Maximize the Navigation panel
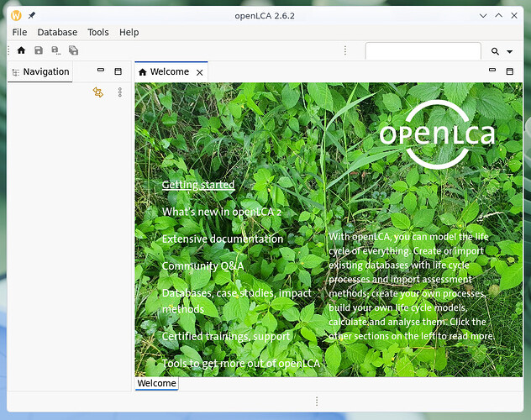Image resolution: width=531 pixels, height=420 pixels. (x=118, y=71)
